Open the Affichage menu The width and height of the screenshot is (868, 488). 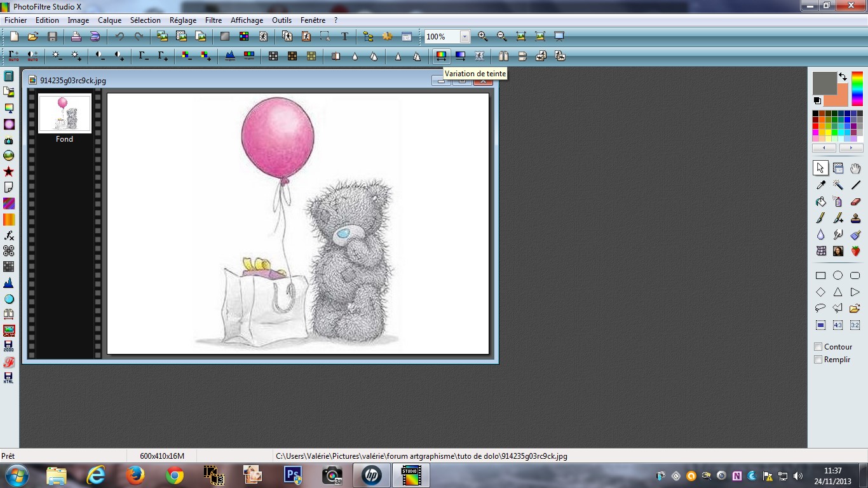(247, 20)
